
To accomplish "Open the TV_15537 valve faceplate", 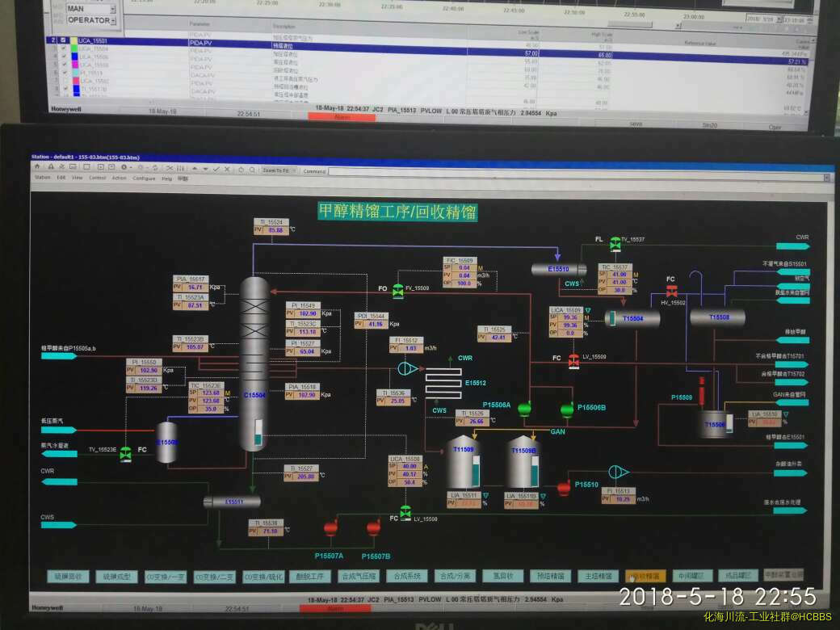I will 615,241.
